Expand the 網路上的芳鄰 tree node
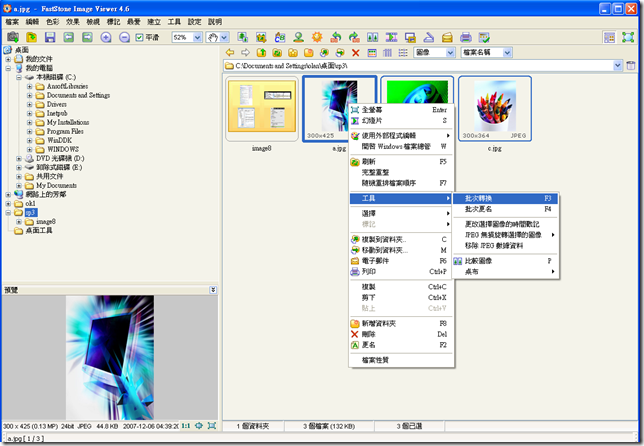The height and width of the screenshot is (446, 644). tap(8, 195)
